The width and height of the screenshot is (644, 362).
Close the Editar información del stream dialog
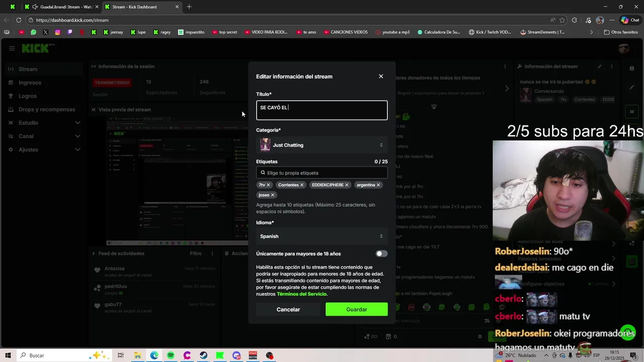click(381, 76)
